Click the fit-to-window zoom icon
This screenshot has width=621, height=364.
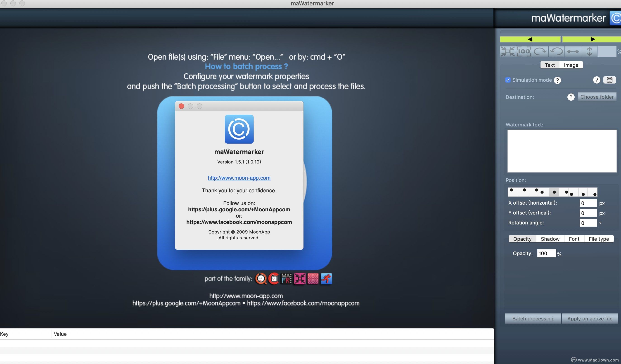[x=507, y=51]
